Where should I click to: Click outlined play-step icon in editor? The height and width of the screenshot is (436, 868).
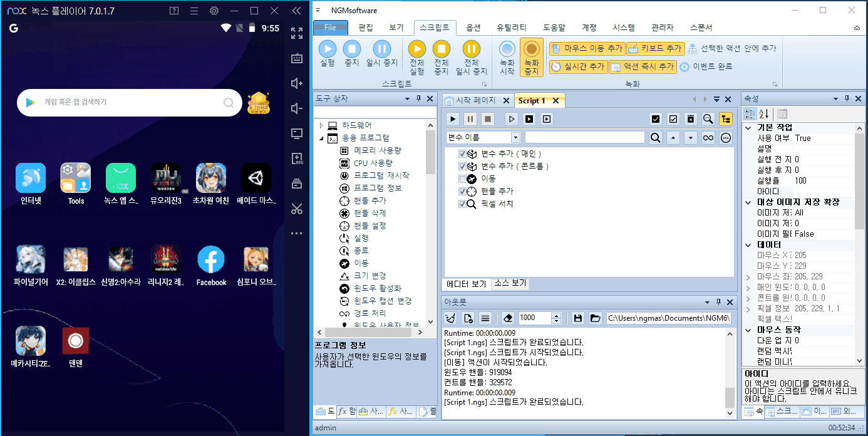512,119
